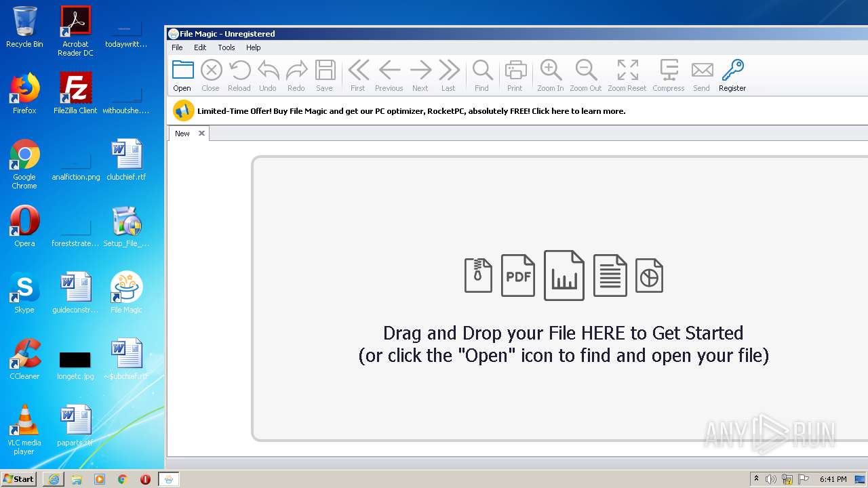Click the 6:41 PM clock

pos(833,479)
